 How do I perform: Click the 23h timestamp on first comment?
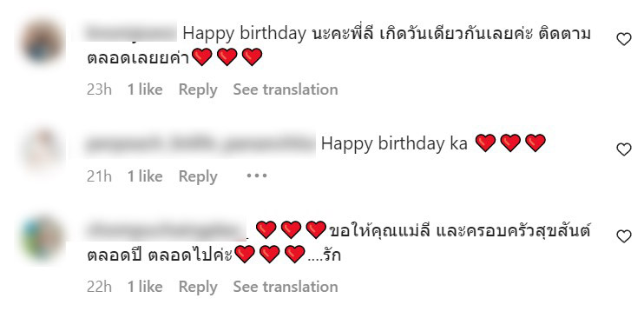[x=99, y=89]
